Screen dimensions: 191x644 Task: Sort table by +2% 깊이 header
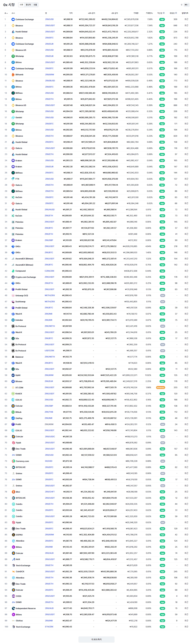click(x=92, y=13)
